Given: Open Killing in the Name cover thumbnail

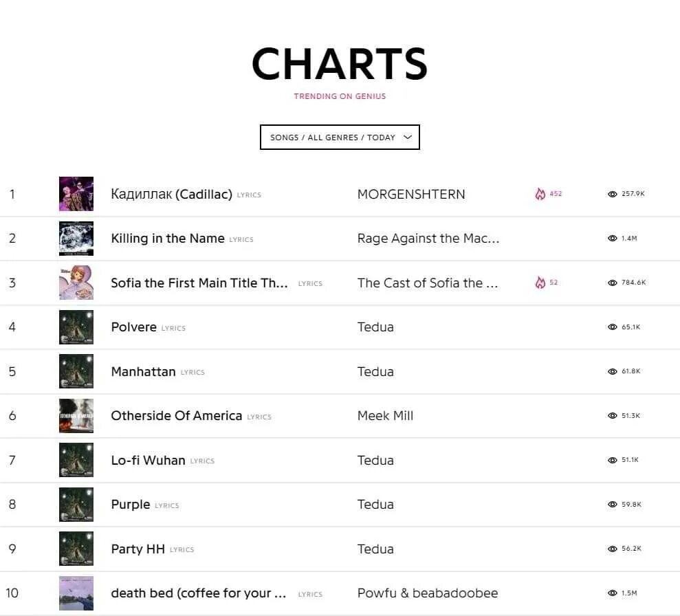Looking at the screenshot, I should tap(76, 239).
